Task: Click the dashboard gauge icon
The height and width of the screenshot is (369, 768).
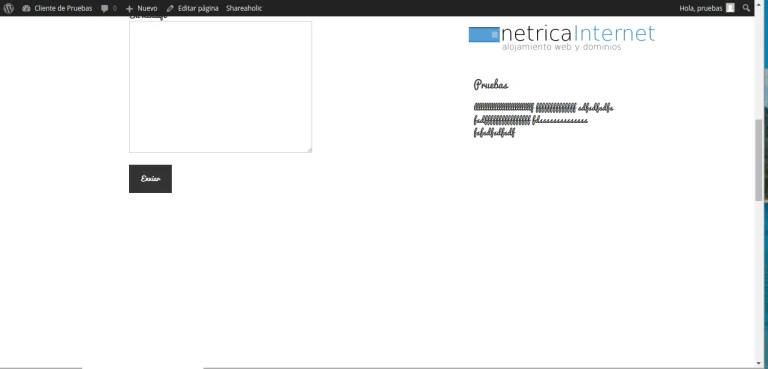Action: (26, 8)
